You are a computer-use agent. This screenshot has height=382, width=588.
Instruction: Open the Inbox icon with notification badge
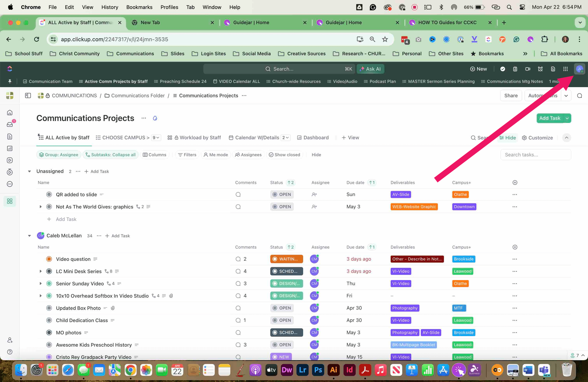click(x=10, y=124)
